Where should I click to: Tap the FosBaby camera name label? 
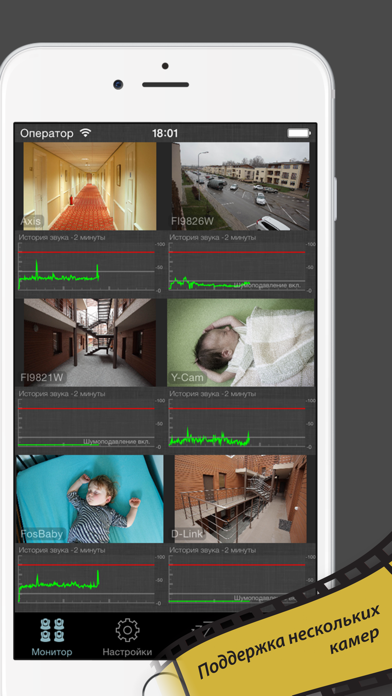[x=42, y=534]
